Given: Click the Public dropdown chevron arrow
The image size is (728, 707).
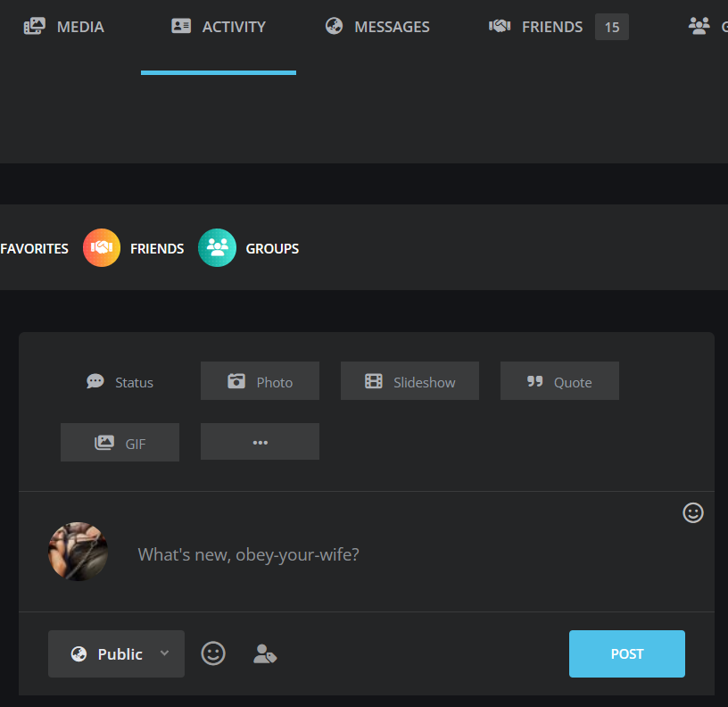Looking at the screenshot, I should coord(164,653).
